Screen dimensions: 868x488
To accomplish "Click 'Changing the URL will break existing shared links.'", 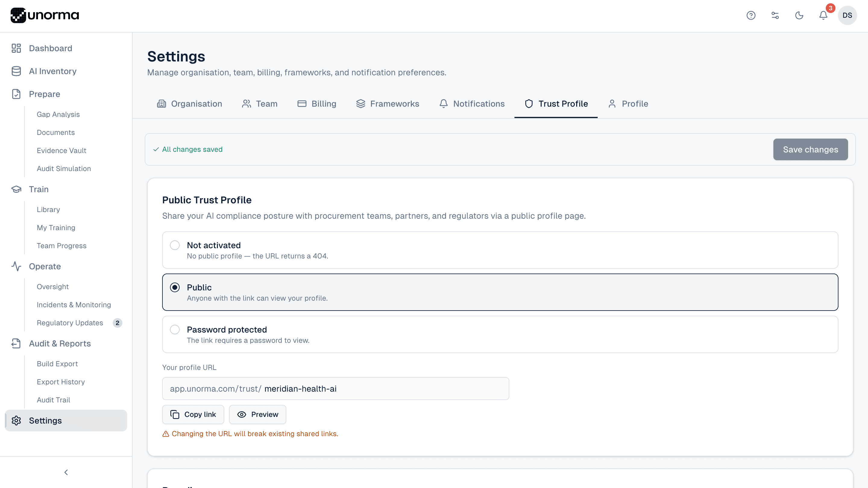I will click(x=255, y=434).
